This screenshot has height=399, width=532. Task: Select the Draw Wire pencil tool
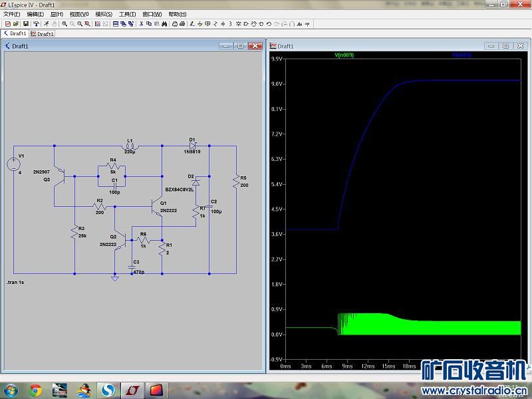[193, 24]
